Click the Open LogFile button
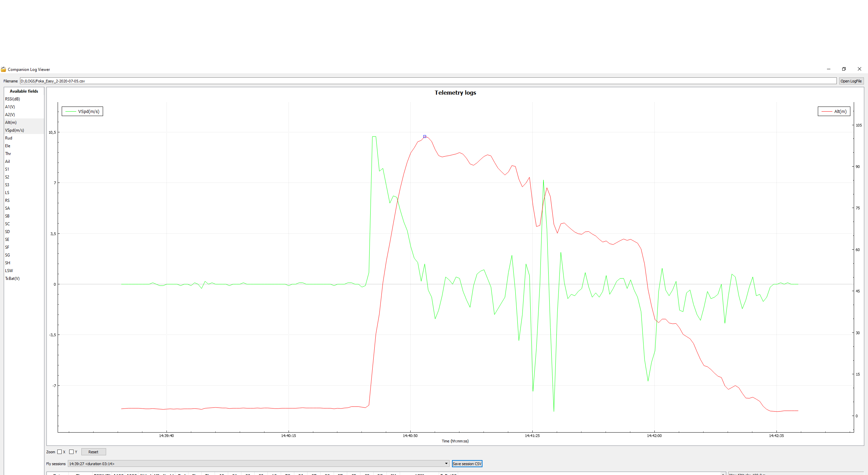 pos(851,81)
